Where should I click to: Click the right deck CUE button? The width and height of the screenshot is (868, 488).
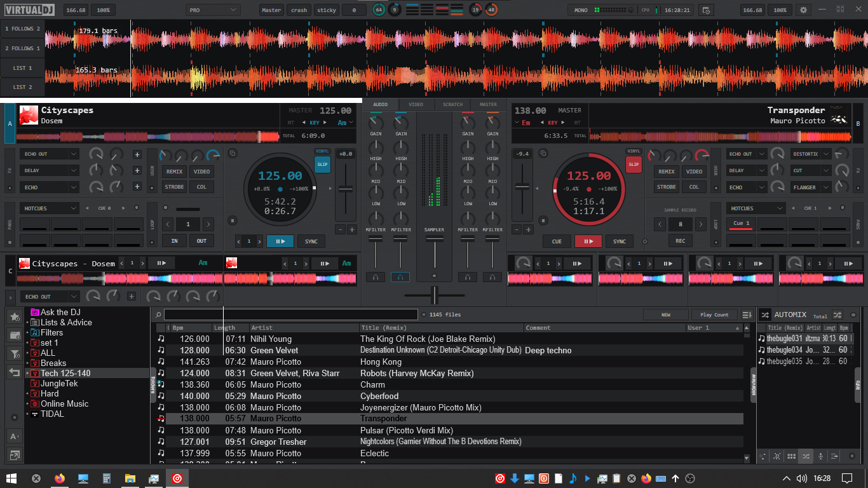tap(557, 241)
